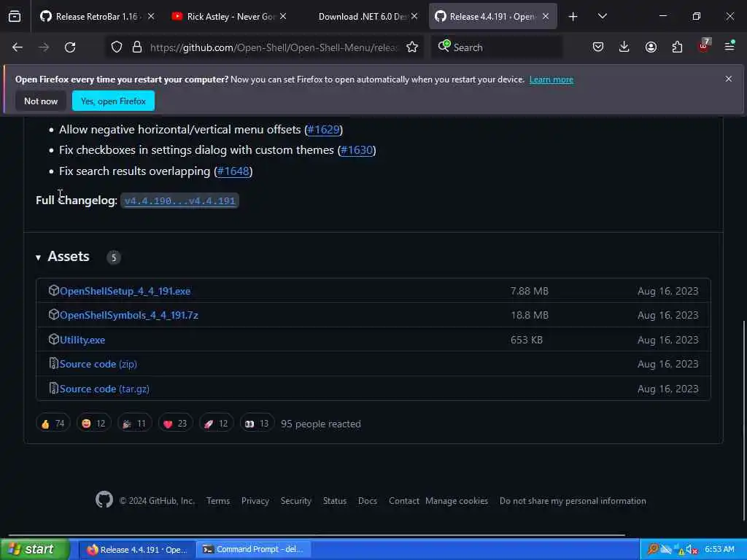Open the uBlock Origin extension icon

pyautogui.click(x=704, y=46)
